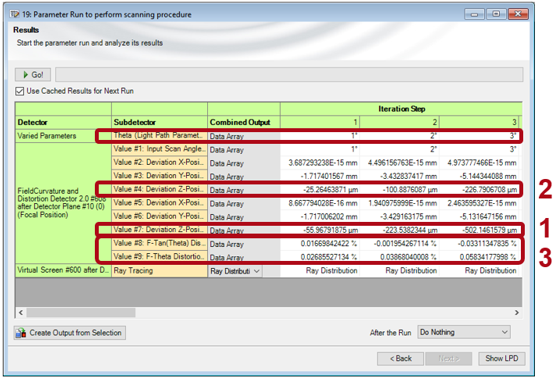Click the Iteration Step column 2 header
The width and height of the screenshot is (553, 381).
click(399, 122)
